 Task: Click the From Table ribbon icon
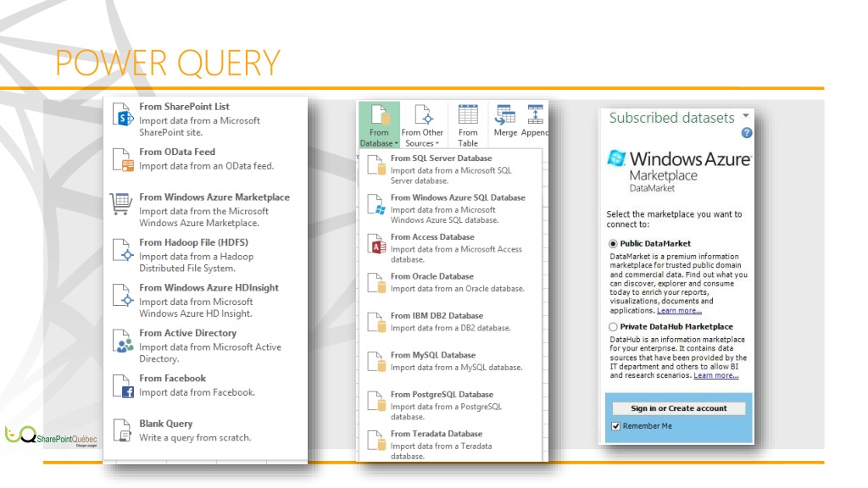click(468, 115)
